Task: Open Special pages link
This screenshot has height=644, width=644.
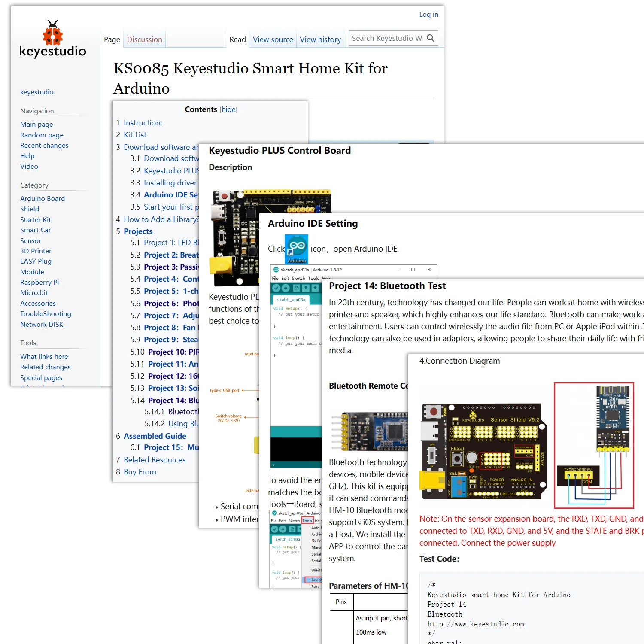Action: [x=41, y=377]
